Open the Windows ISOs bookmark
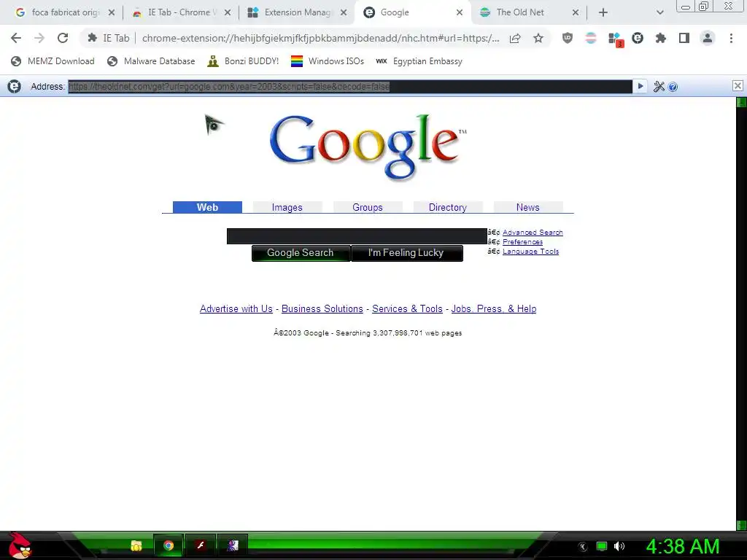747x560 pixels. click(x=328, y=61)
